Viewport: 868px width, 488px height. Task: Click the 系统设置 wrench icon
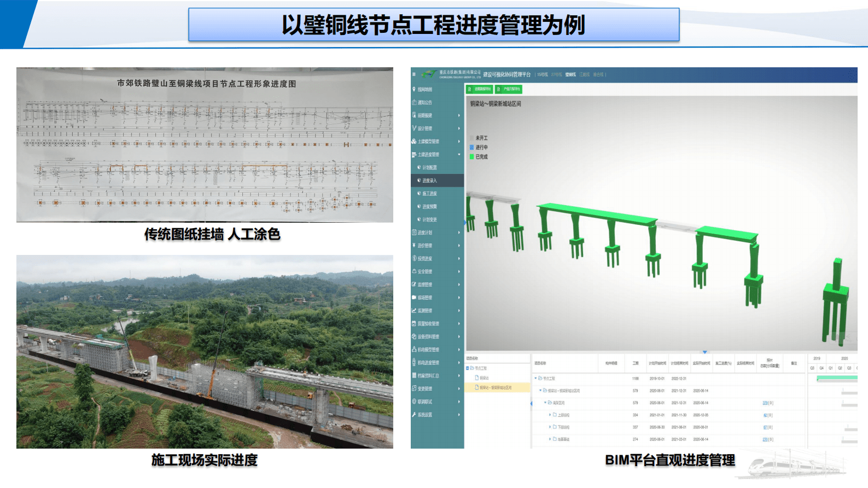(414, 415)
